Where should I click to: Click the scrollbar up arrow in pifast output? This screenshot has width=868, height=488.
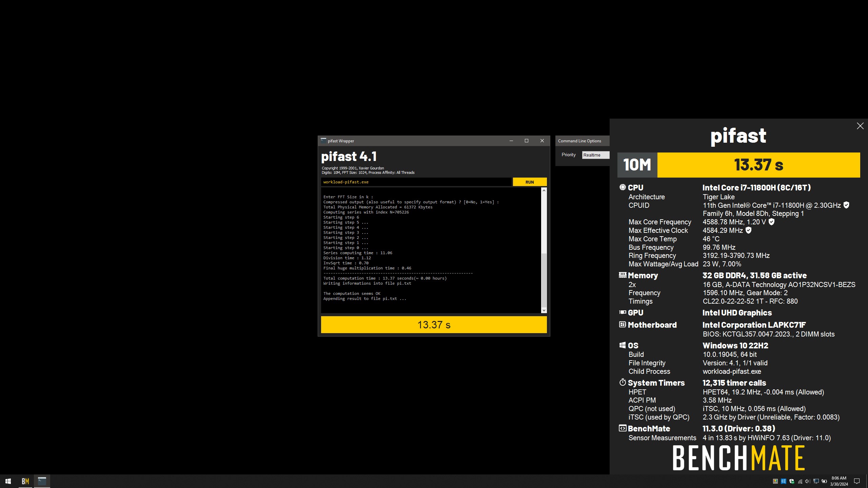(544, 190)
